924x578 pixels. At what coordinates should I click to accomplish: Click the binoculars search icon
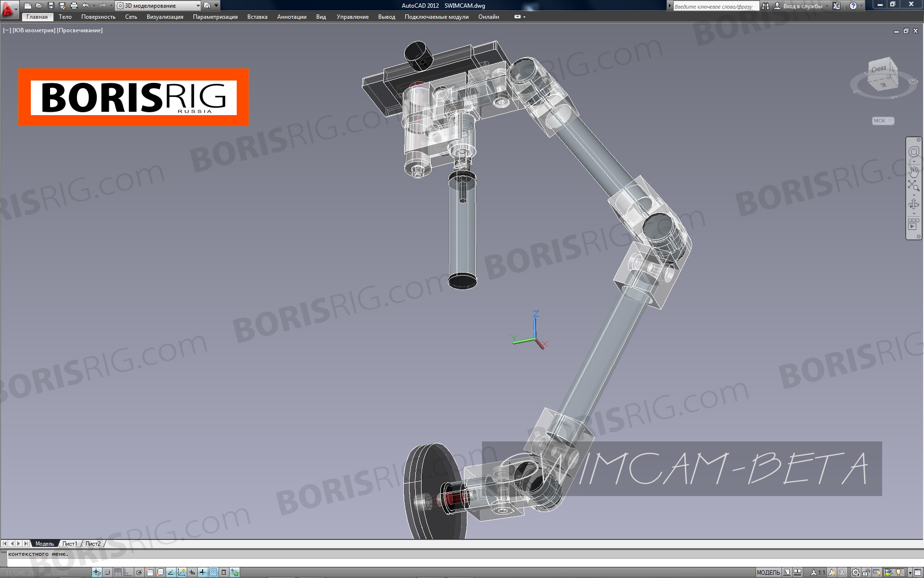[x=766, y=6]
